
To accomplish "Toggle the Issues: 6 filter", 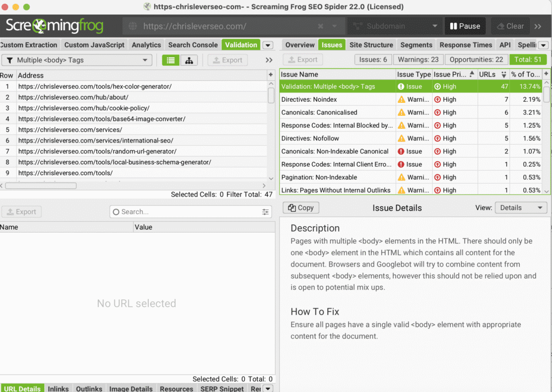I will tap(373, 60).
